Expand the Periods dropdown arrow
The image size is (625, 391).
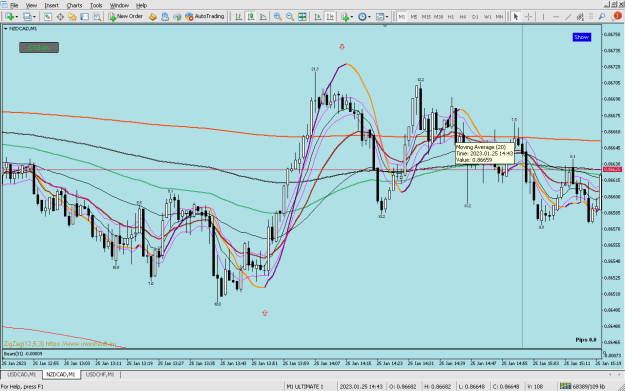click(369, 17)
